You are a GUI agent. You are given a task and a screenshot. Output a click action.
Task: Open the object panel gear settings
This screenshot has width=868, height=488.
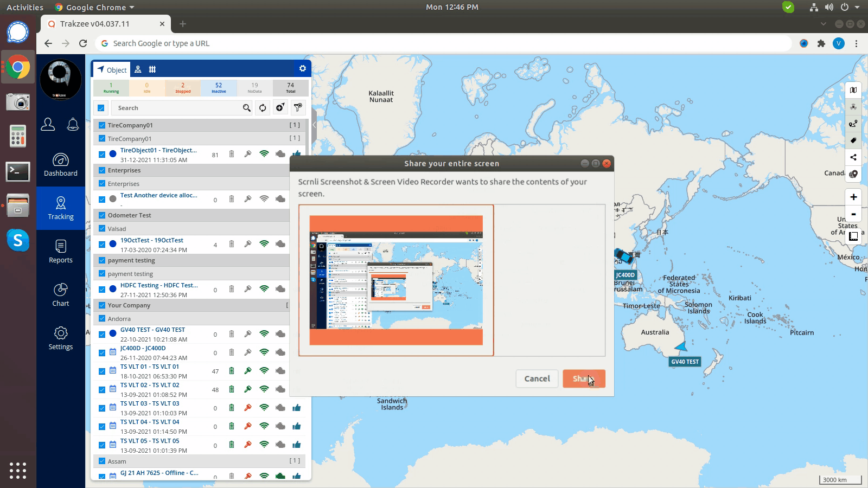[303, 68]
